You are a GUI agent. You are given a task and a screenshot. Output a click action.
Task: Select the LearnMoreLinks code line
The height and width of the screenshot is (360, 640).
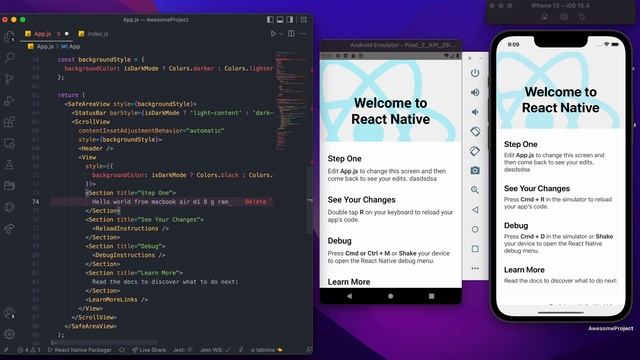coord(116,300)
